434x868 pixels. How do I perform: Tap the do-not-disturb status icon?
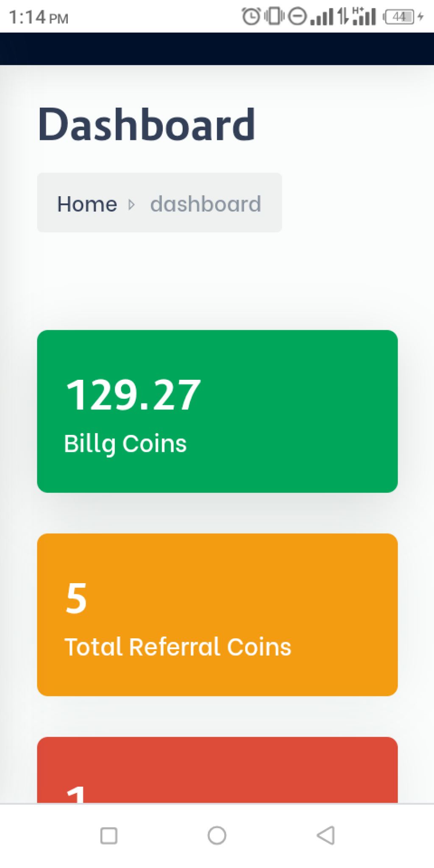click(297, 17)
